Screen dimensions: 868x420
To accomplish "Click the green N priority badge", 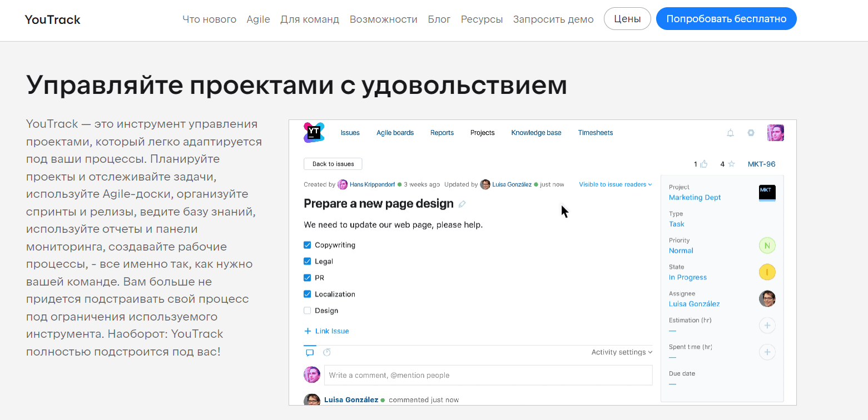I will (767, 246).
